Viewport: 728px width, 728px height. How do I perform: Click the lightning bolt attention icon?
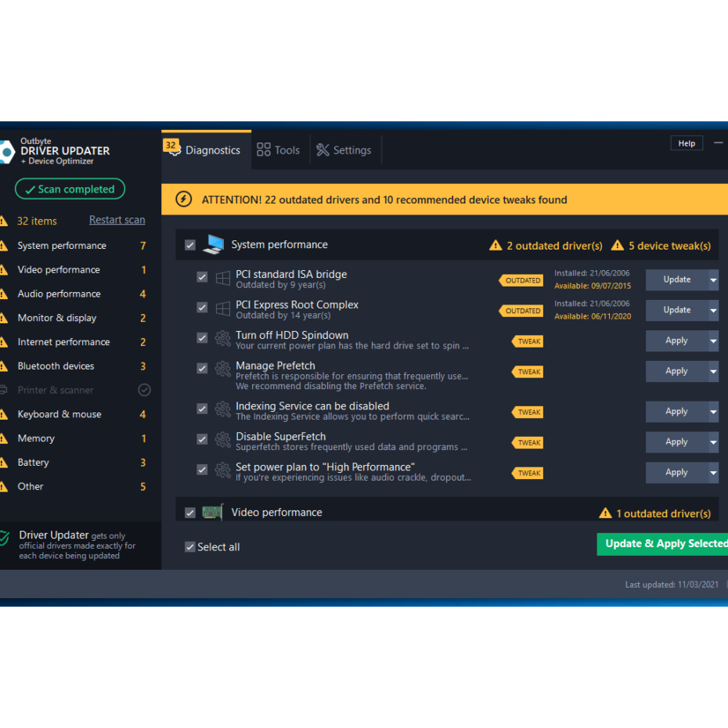pos(183,200)
